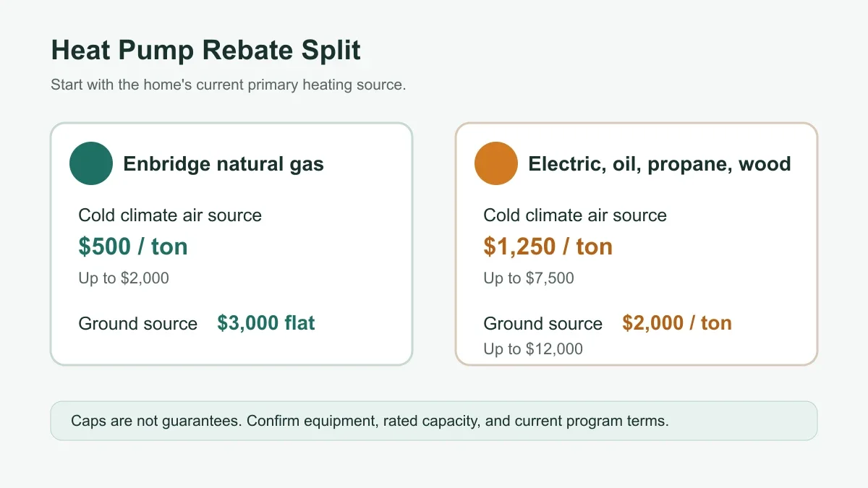This screenshot has width=868, height=488.
Task: Click the "Up to $7,500" cap text
Action: (529, 278)
